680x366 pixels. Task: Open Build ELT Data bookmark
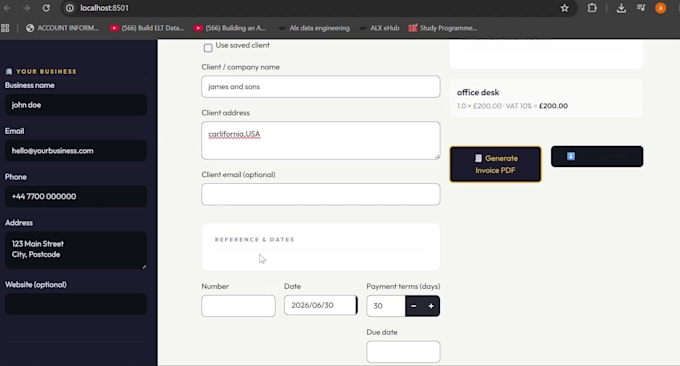coord(147,28)
